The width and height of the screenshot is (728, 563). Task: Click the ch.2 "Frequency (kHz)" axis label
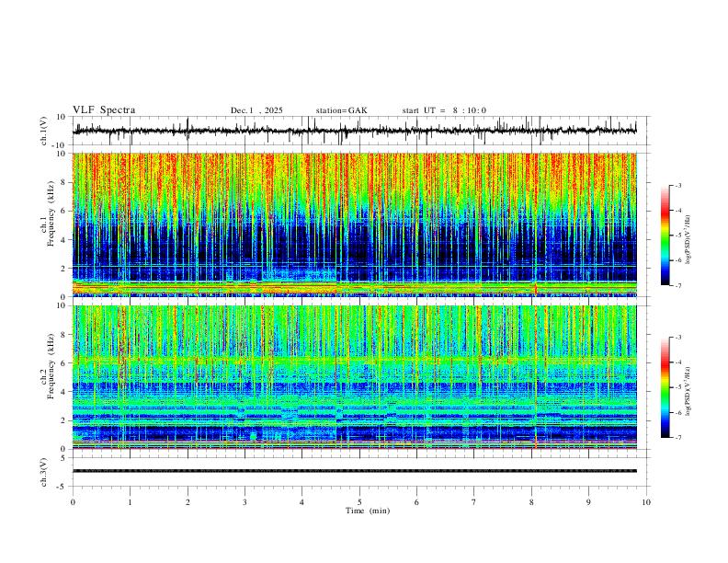51,366
